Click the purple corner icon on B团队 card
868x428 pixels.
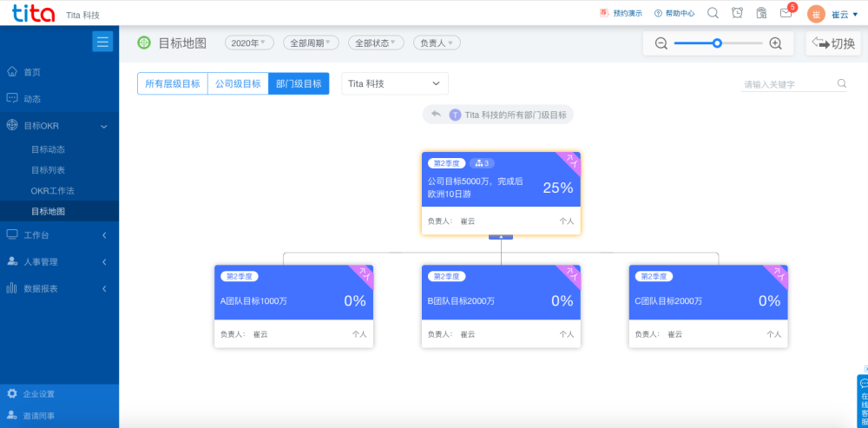tap(572, 273)
